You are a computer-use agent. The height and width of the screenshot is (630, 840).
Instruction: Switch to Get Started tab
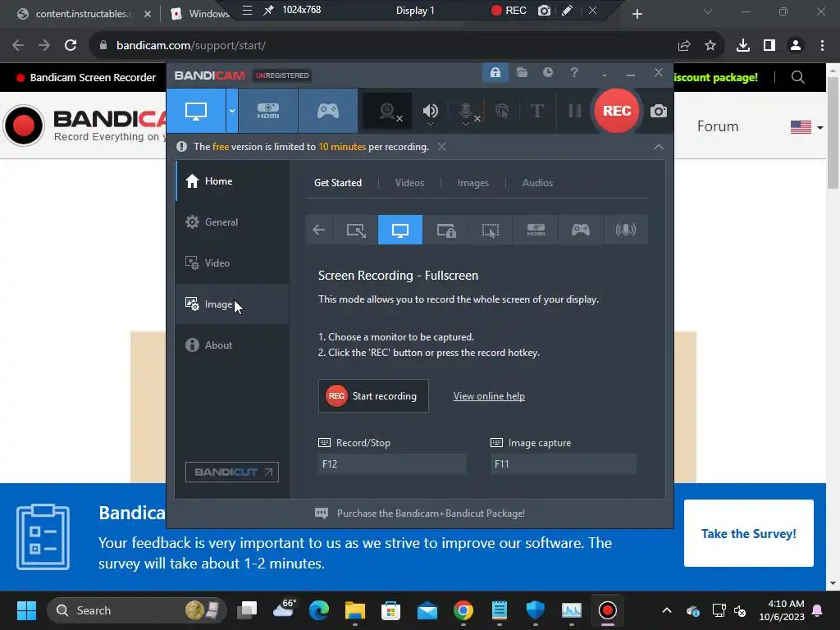pyautogui.click(x=337, y=183)
